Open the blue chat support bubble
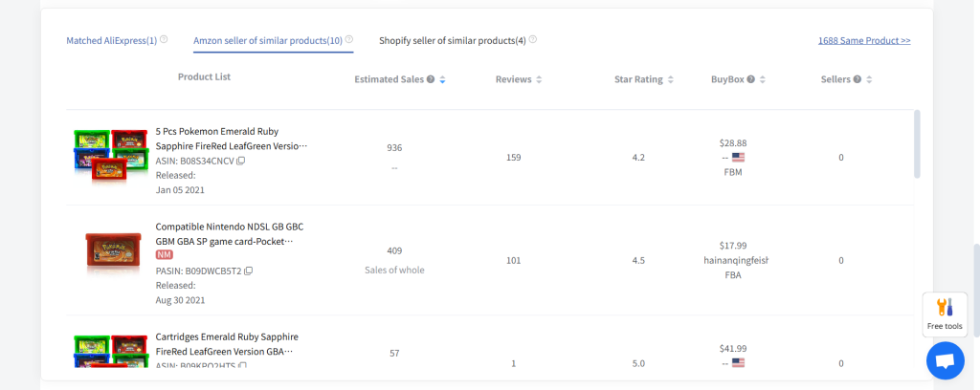Viewport: 980px width, 390px height. coord(945,360)
